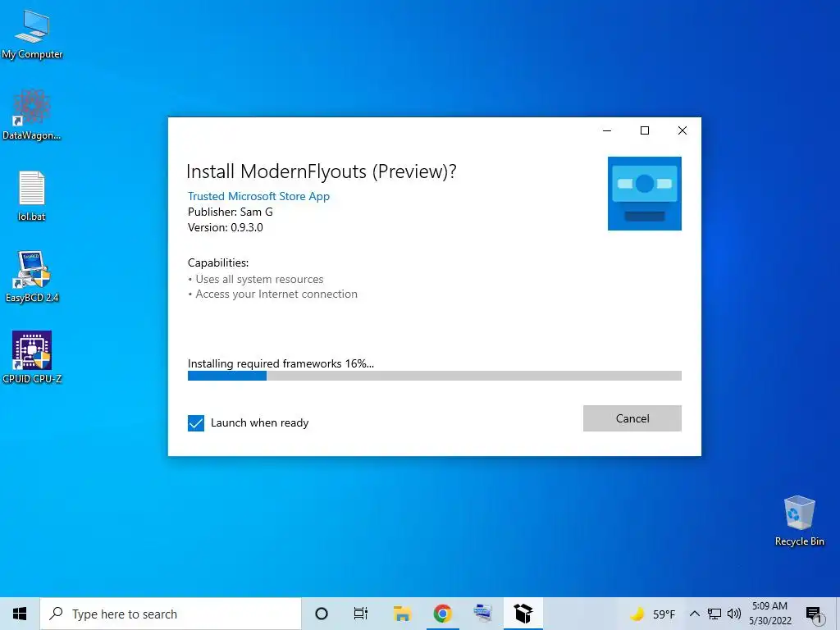Select the lol.bat file icon

pos(32,196)
